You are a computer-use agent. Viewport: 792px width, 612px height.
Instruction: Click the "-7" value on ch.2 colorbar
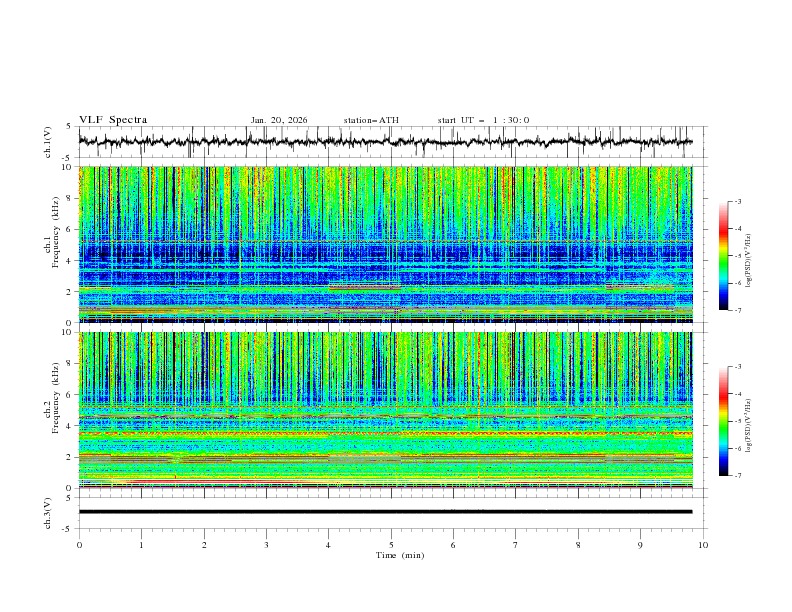737,476
